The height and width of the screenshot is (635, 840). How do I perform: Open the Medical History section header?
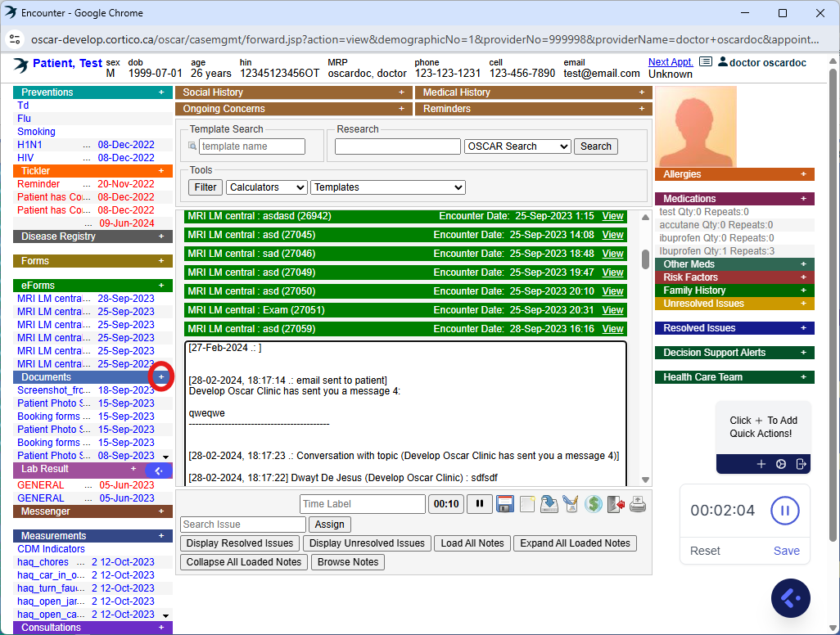pyautogui.click(x=456, y=92)
